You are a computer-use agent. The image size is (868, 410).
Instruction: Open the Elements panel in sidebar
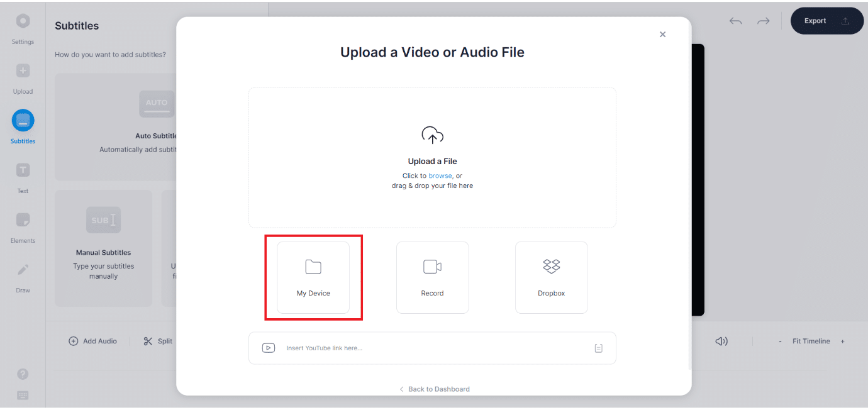click(x=23, y=228)
